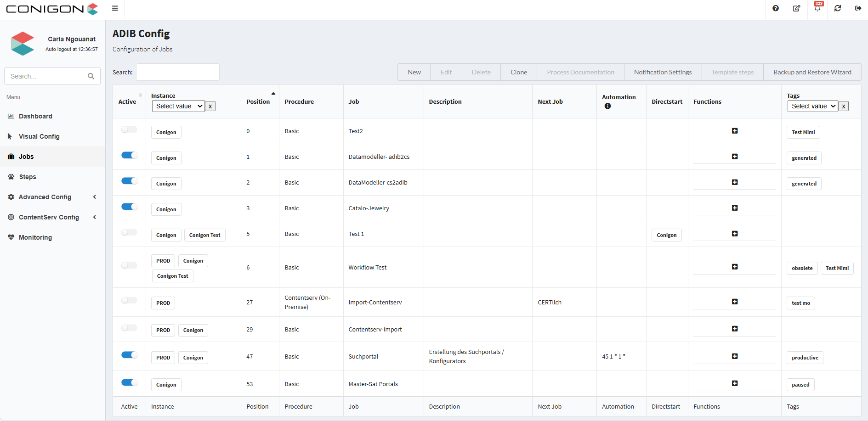Click the plus icon in Test2 row
The width and height of the screenshot is (868, 421).
point(735,131)
